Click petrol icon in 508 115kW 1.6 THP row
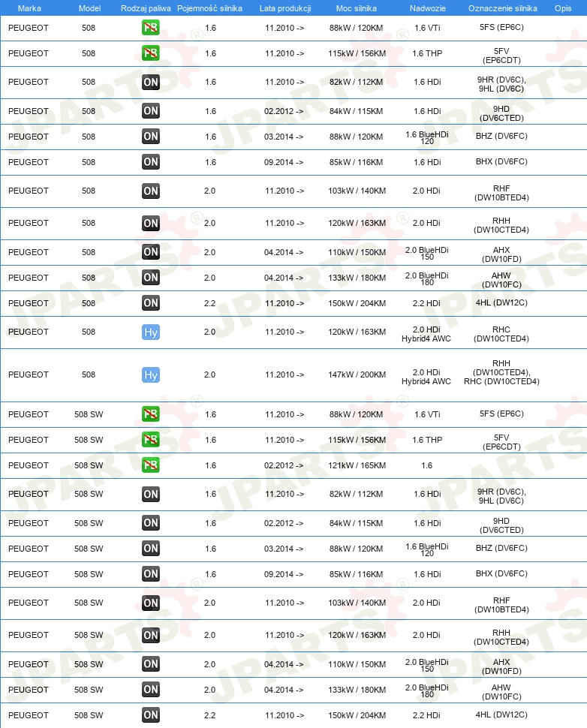The image size is (587, 728). [x=150, y=53]
